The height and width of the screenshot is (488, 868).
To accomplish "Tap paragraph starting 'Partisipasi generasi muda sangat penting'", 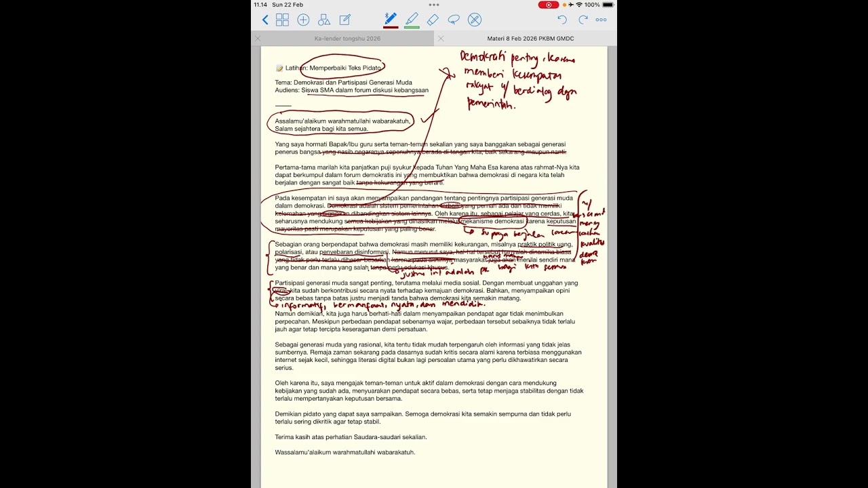I will click(x=427, y=291).
